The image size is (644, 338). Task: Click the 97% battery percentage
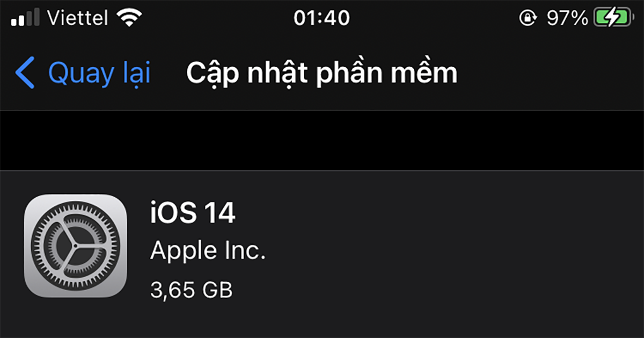[567, 19]
